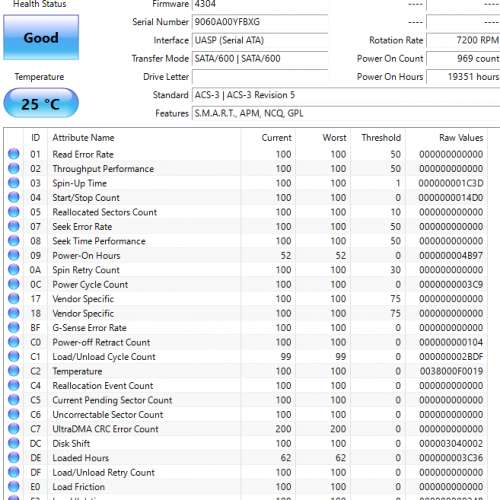Viewport: 500px width, 500px height.
Task: Select the Loaded Hours attribute name
Action: coord(80,458)
